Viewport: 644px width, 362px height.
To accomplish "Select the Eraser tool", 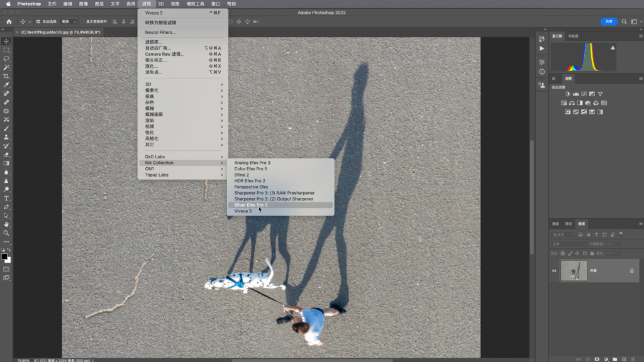I will [6, 155].
